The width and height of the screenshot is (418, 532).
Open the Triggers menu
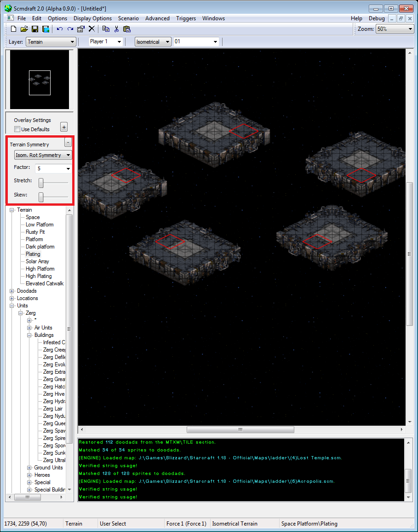[186, 18]
